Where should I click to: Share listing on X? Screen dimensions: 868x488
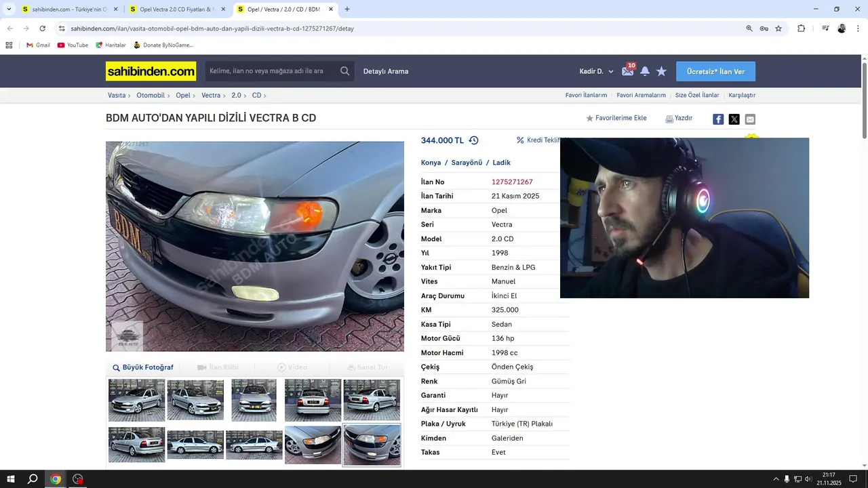coord(734,119)
